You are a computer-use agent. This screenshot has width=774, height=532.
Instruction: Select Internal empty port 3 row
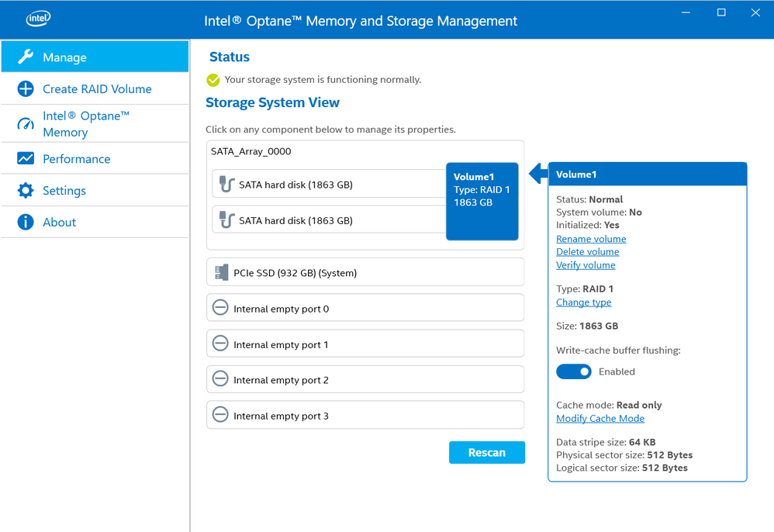[x=365, y=415]
